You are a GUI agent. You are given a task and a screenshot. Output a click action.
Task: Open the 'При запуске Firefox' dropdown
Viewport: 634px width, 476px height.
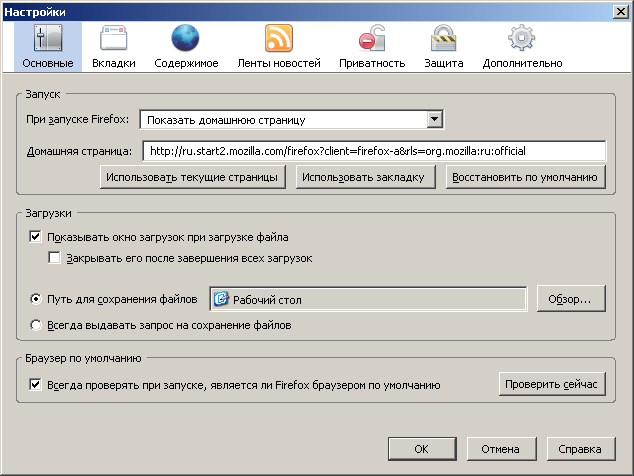(x=292, y=120)
